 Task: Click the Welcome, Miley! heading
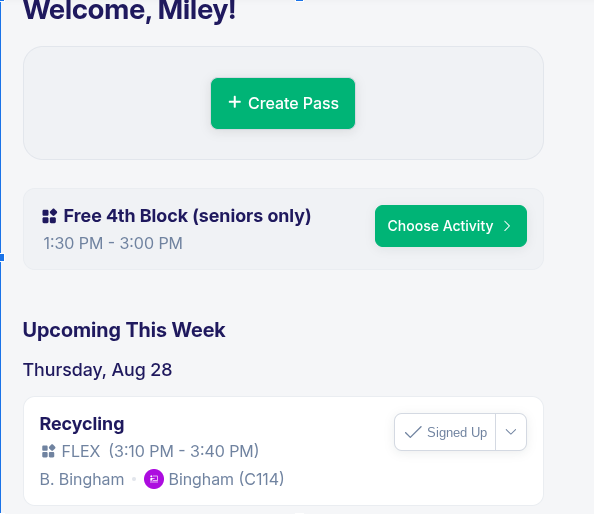(x=129, y=10)
